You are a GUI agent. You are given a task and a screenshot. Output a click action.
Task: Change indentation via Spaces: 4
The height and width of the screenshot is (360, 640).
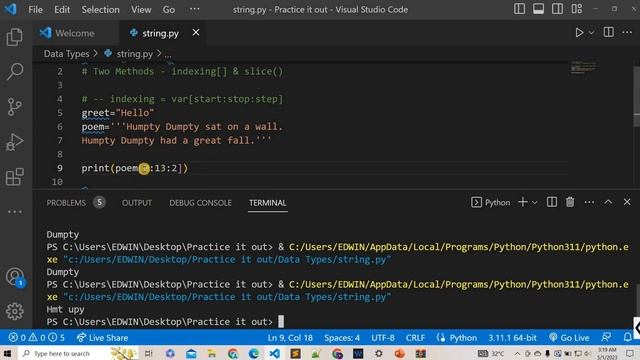click(342, 338)
